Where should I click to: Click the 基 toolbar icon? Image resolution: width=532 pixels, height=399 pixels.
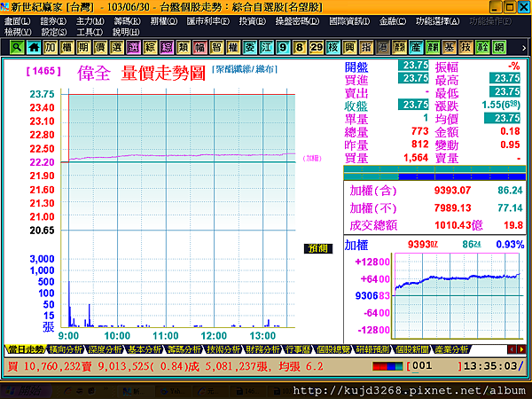[450, 47]
